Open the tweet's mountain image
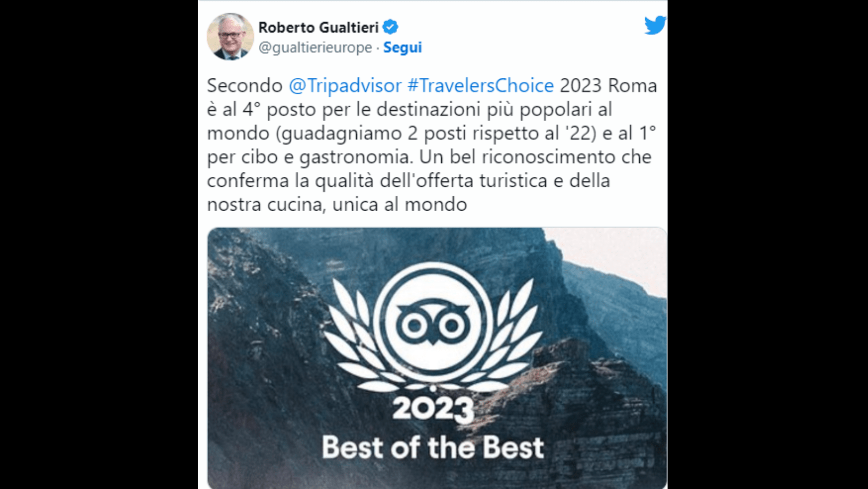Screen dimensions: 868x489 [437, 358]
